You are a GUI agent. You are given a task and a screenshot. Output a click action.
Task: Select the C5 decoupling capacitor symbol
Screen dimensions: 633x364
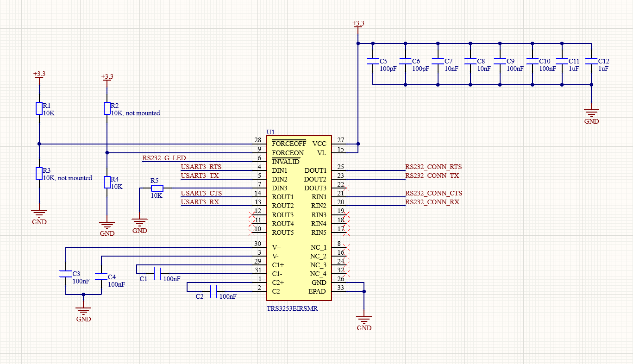click(372, 61)
